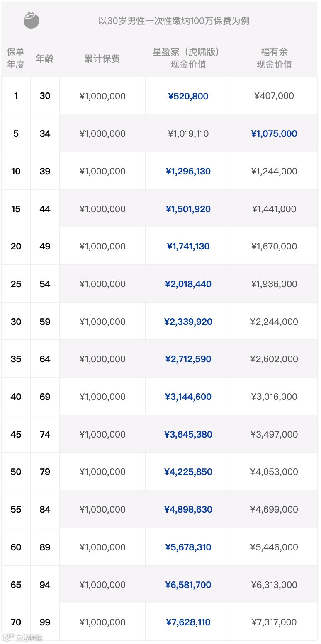Click the ¥3,016,000 福有余 value
The width and height of the screenshot is (321, 644).
[x=274, y=397]
